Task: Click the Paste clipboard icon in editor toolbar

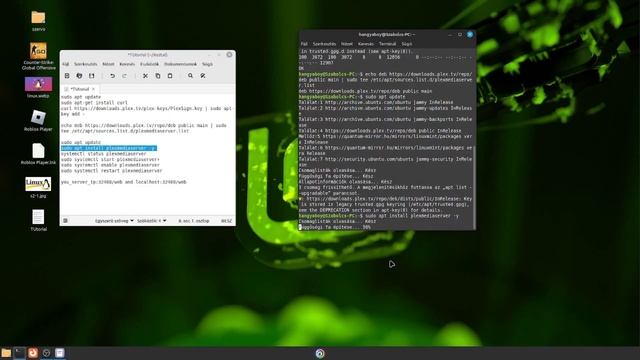Action: 170,76
